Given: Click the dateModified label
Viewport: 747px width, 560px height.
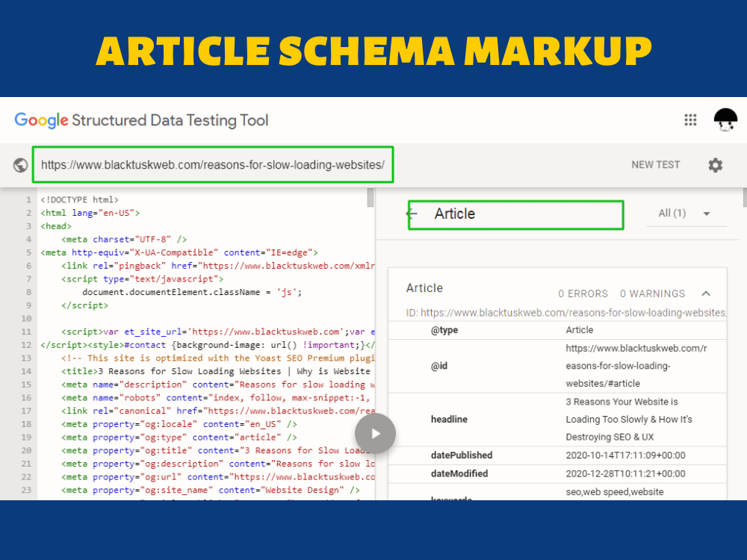Looking at the screenshot, I should [x=459, y=474].
